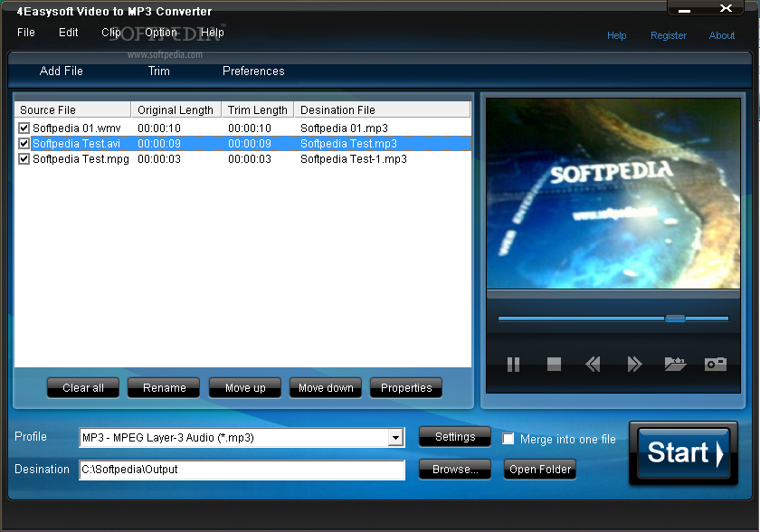Uncheck the Softpedia Test.avi checkbox
The height and width of the screenshot is (532, 760).
tap(24, 144)
